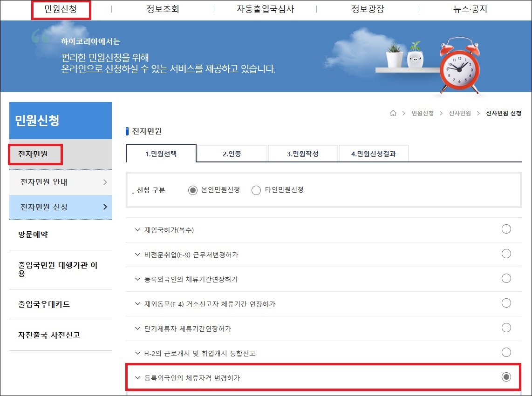The image size is (532, 396).
Task: Expand chevron beside 등록외국인의 체류기간연장허가
Action: pos(137,279)
